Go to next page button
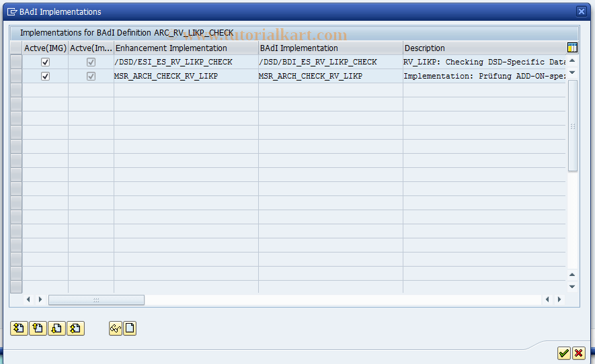Image resolution: width=595 pixels, height=364 pixels. click(56, 328)
